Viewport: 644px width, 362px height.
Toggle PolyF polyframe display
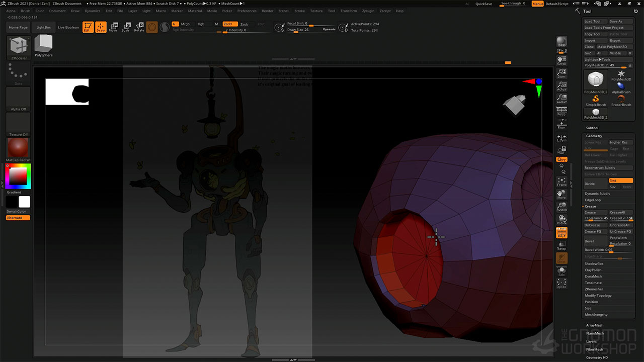pos(561,233)
